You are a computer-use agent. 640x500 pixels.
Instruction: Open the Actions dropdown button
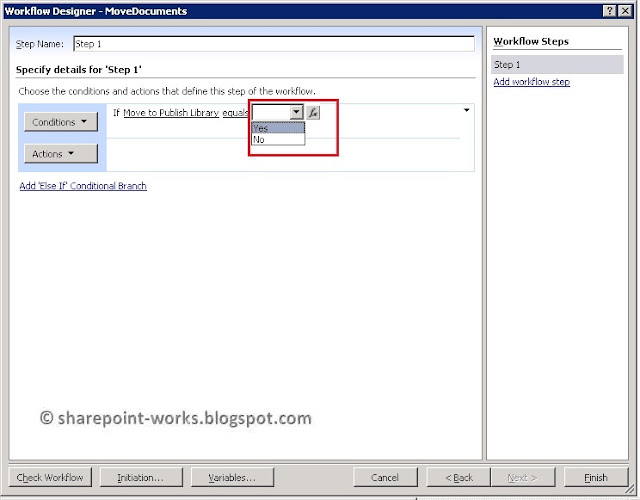(x=61, y=154)
